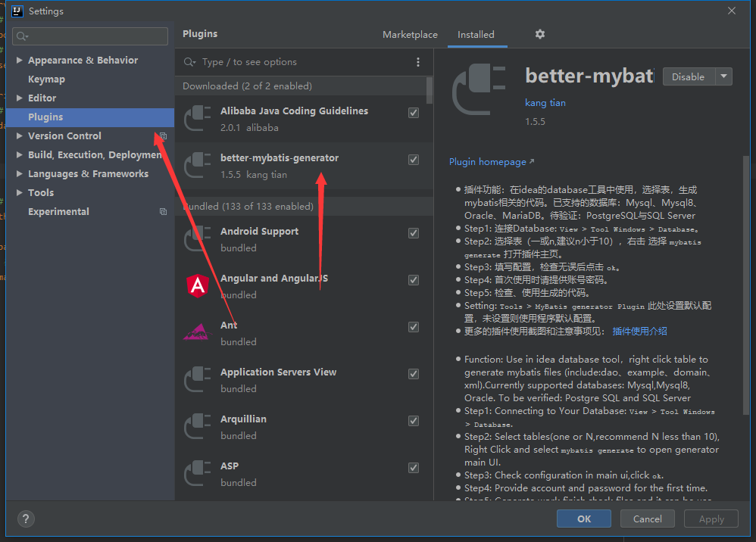Open the help question mark button
756x542 pixels.
pyautogui.click(x=26, y=519)
